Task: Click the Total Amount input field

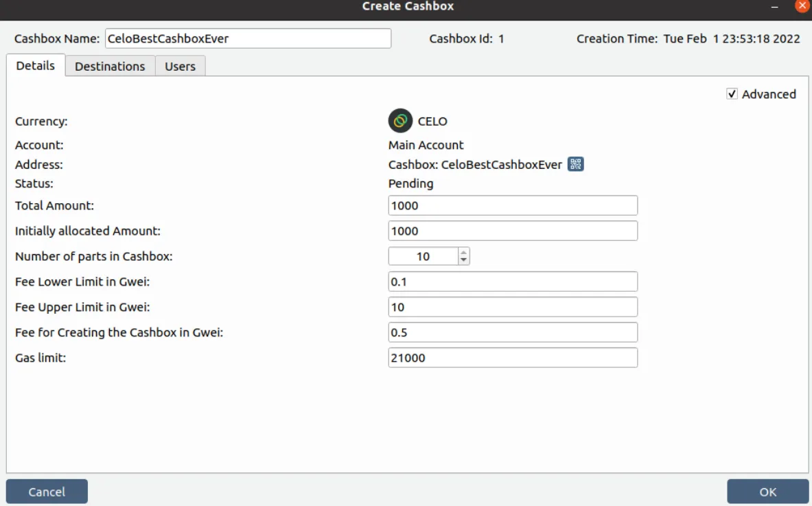Action: tap(513, 205)
